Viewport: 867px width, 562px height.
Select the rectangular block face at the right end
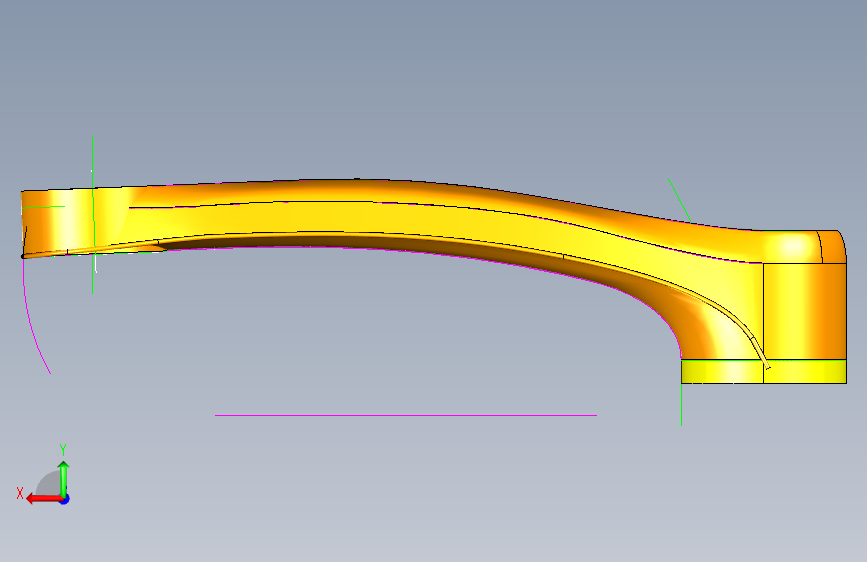pyautogui.click(x=805, y=311)
